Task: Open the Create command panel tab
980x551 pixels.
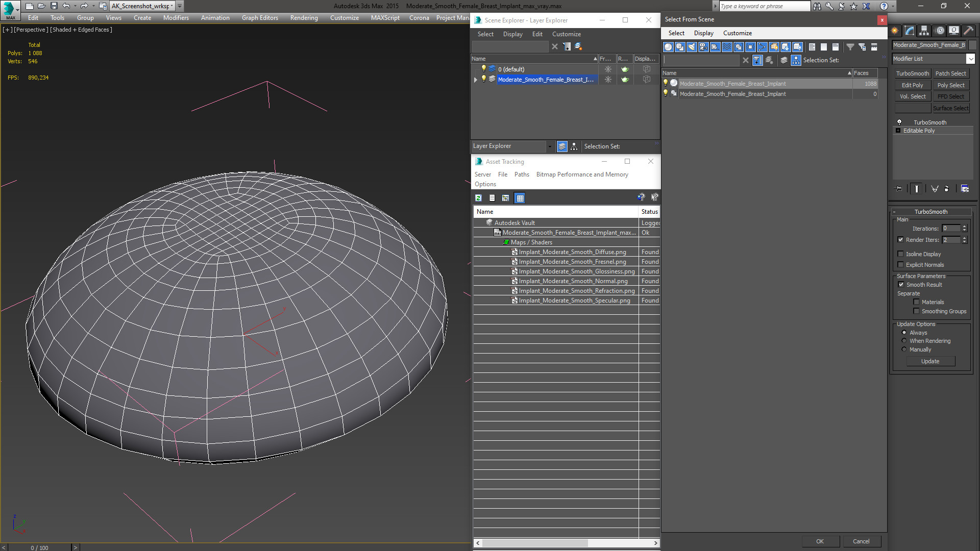Action: pos(895,31)
